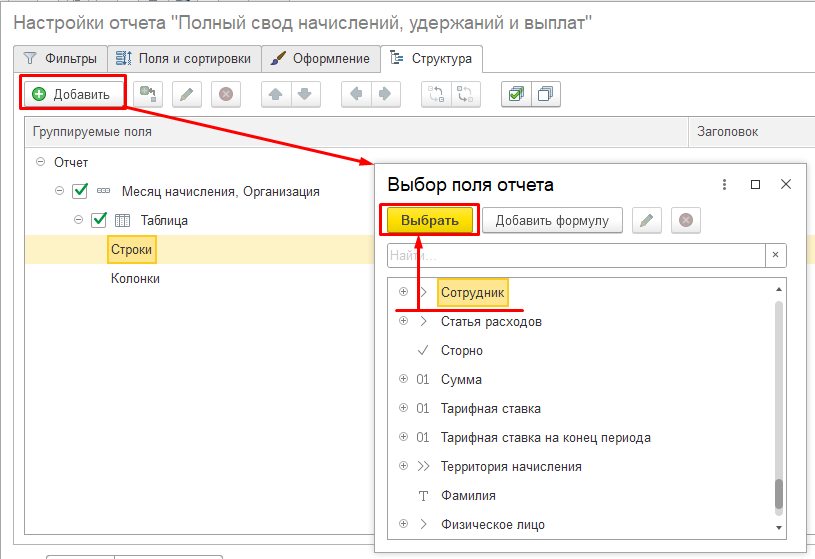Click the delete icon in Structure toolbar
The image size is (815, 559).
coord(226,94)
